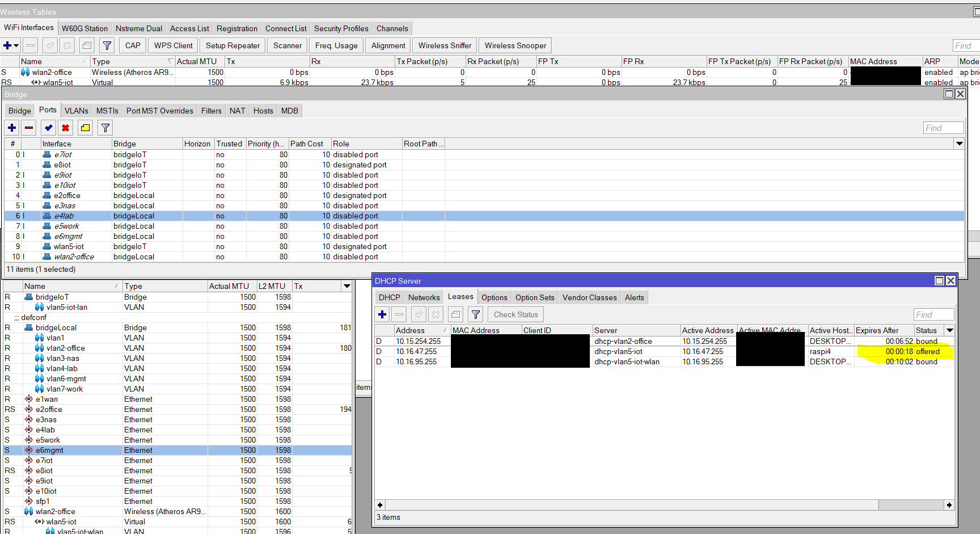Viewport: 980px width, 534px height.
Task: Focus Find field in Wireless Tables
Action: pos(966,45)
